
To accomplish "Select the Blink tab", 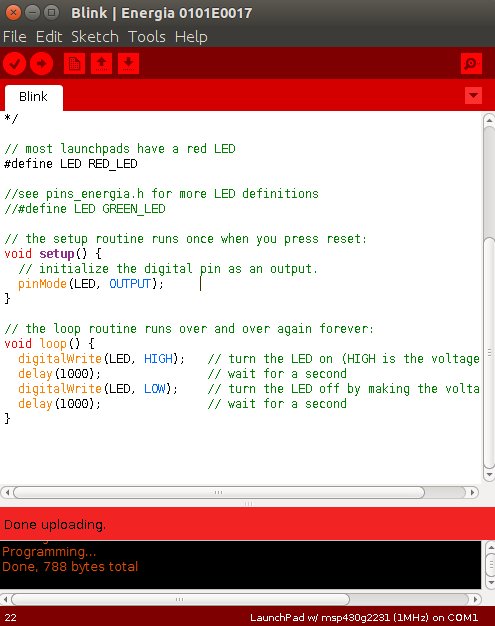I will pos(34,97).
